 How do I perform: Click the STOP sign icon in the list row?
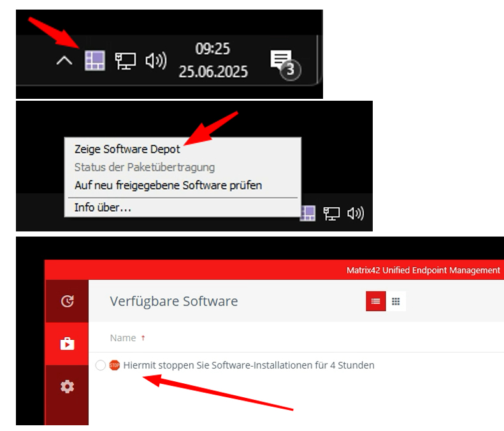pos(115,365)
